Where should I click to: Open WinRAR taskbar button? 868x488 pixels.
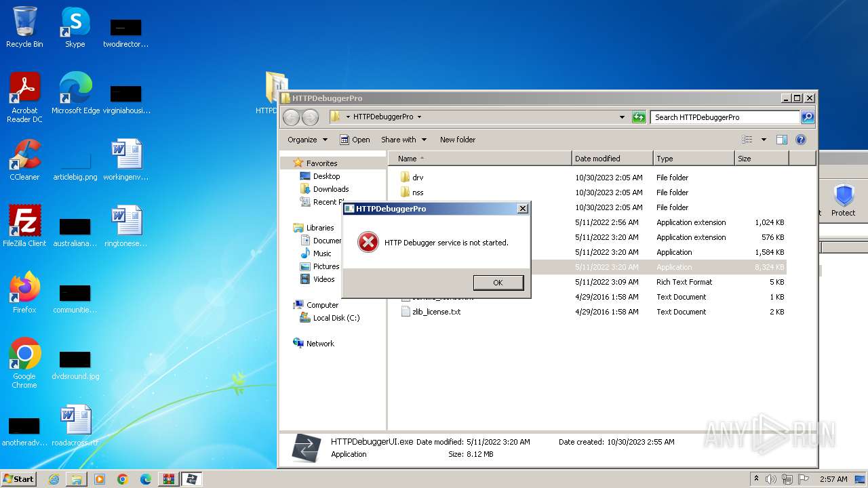pos(168,479)
